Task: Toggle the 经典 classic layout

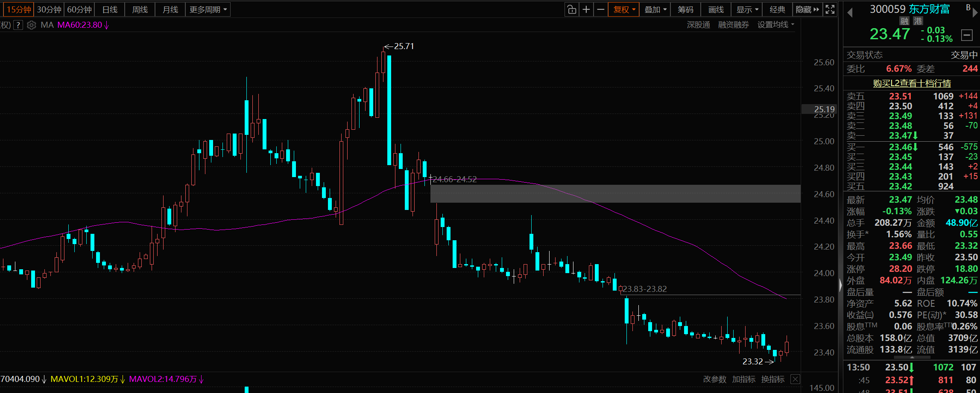Action: tap(777, 9)
